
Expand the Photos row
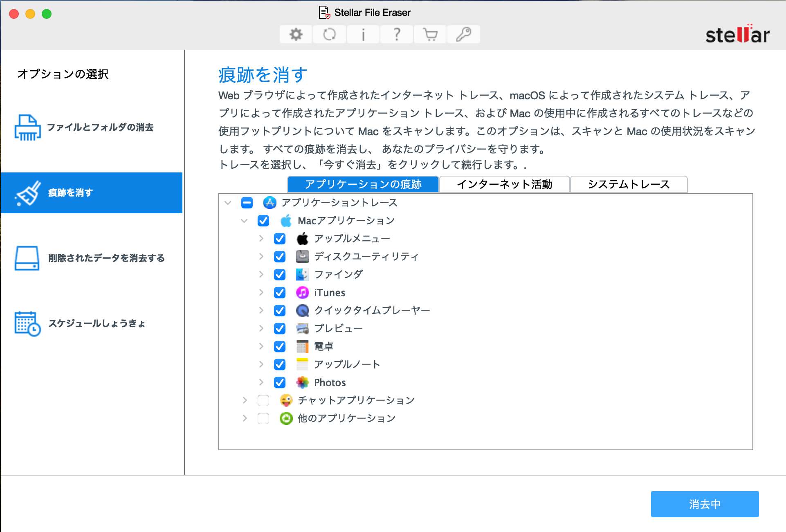click(x=261, y=382)
